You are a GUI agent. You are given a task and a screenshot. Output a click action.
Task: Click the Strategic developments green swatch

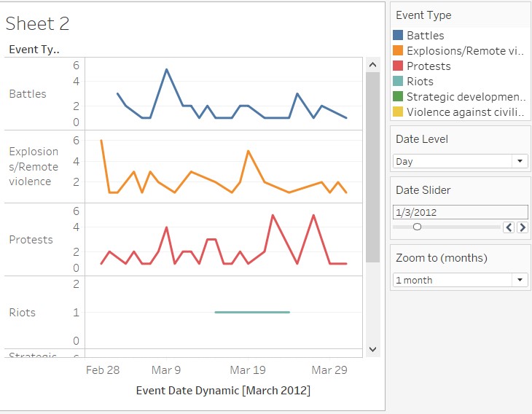click(398, 96)
